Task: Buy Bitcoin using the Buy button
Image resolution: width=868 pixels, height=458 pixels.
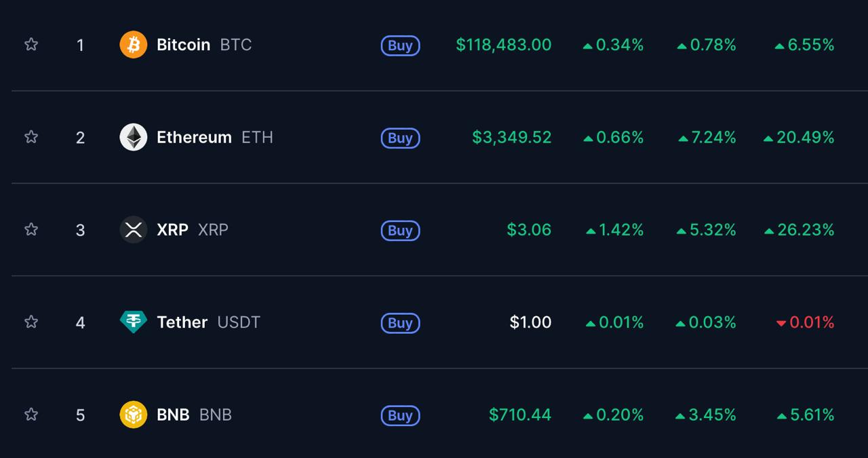Action: [x=400, y=45]
